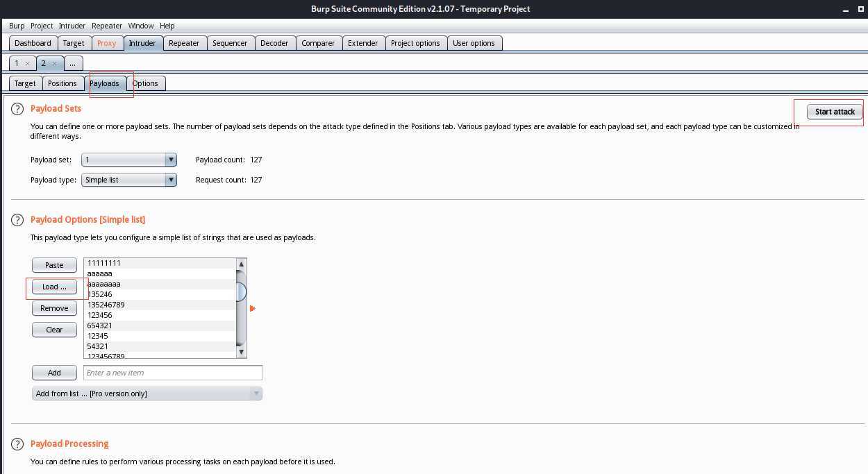
Task: Switch to the Dashboard tab
Action: [x=33, y=43]
